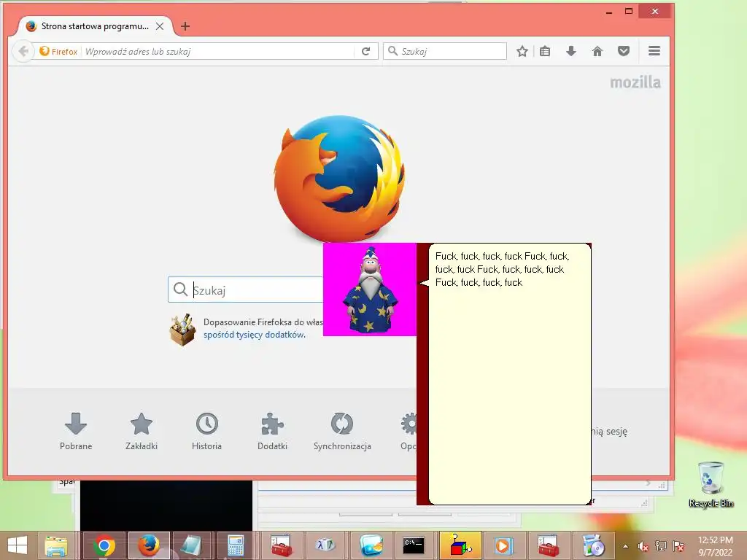
Task: Switch to Firefox taskbar button
Action: click(149, 545)
